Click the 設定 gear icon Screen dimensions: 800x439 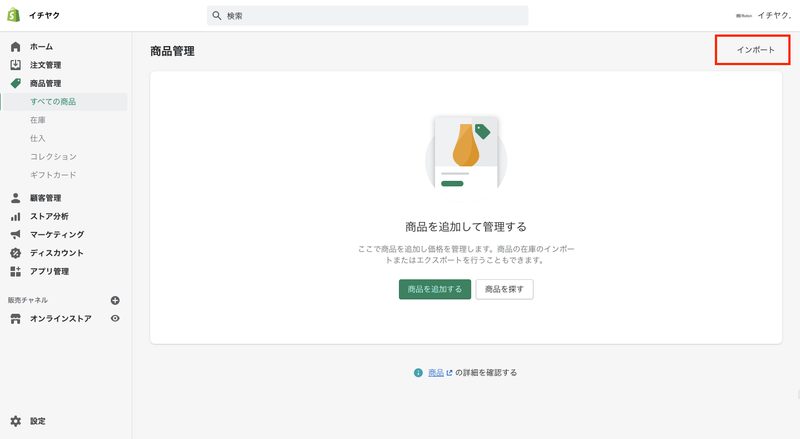(15, 421)
